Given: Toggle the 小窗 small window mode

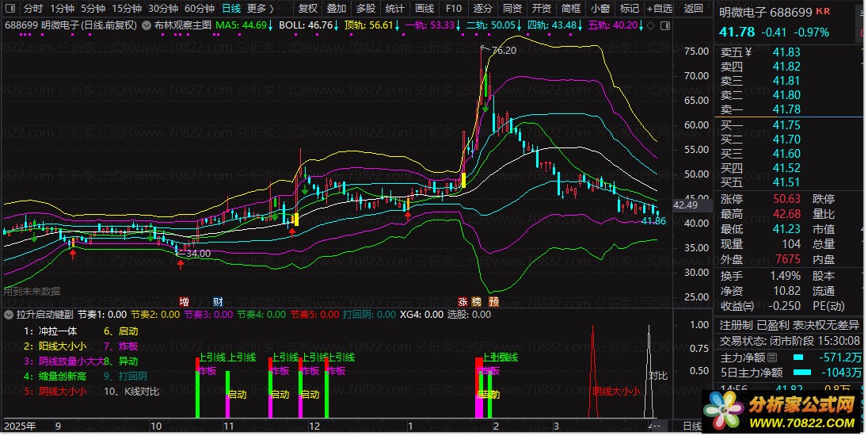Looking at the screenshot, I should coord(600,9).
